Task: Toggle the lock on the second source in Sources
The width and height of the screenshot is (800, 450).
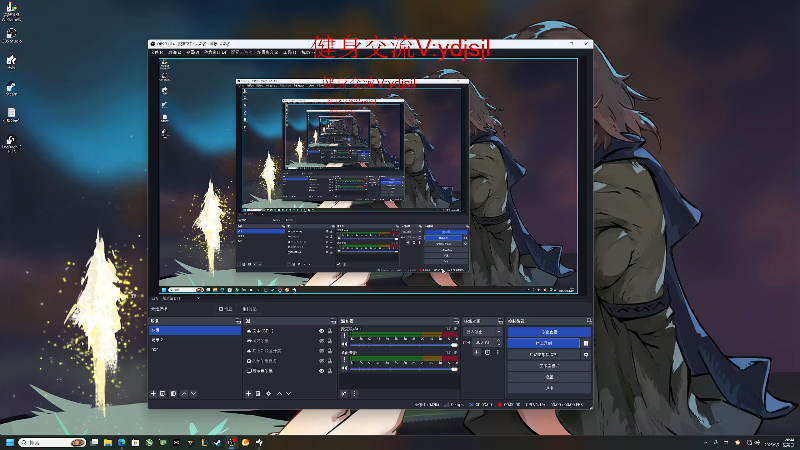Action: pyautogui.click(x=330, y=341)
